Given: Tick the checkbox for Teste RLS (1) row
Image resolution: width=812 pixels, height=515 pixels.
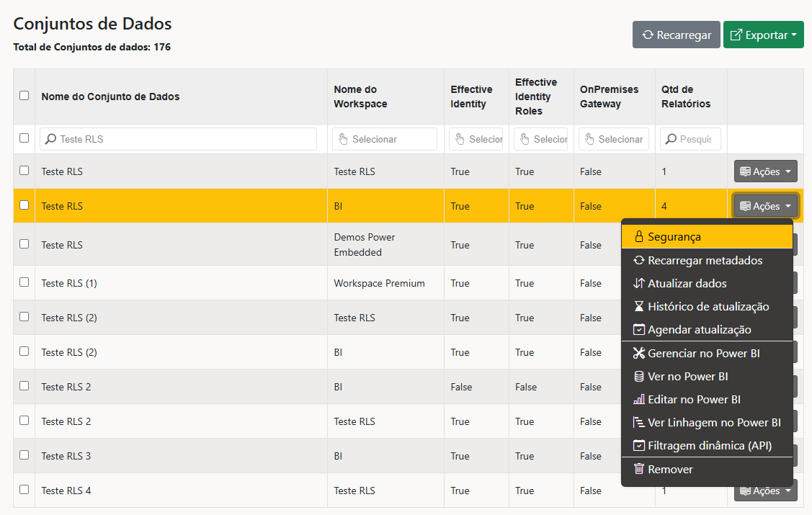Looking at the screenshot, I should coord(24,282).
